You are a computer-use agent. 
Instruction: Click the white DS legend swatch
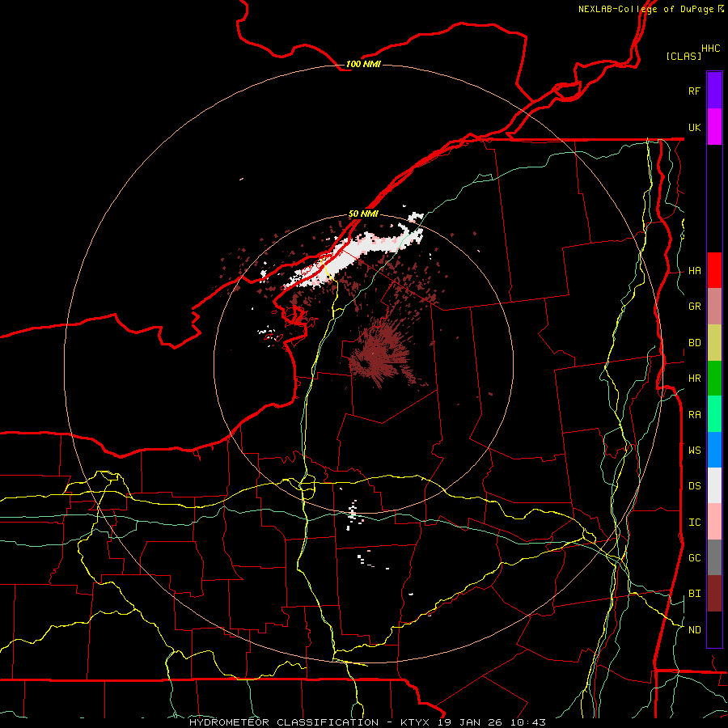(x=714, y=485)
